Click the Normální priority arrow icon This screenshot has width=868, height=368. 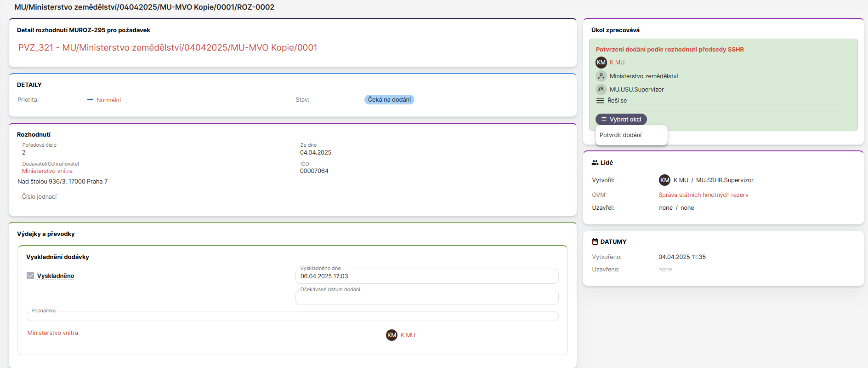(x=90, y=100)
